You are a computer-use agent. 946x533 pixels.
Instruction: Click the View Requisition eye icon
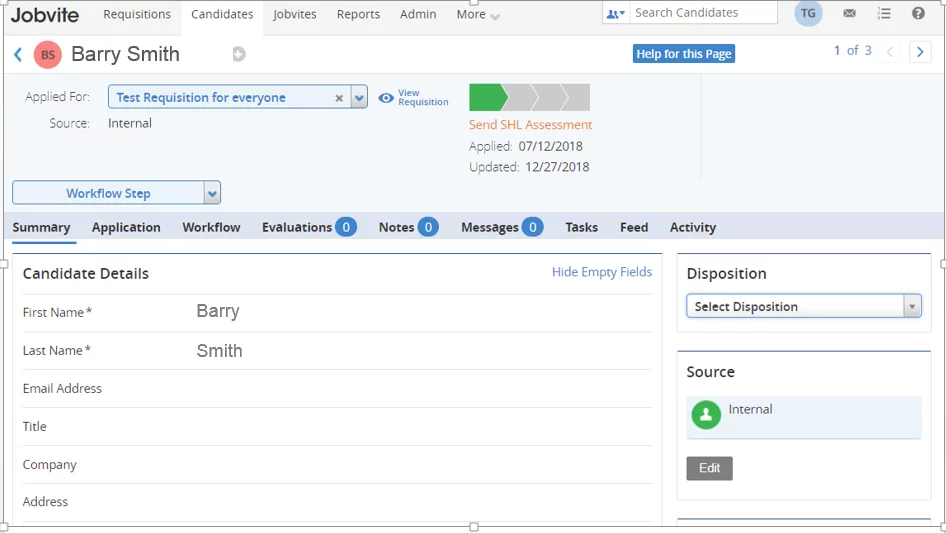pos(386,98)
